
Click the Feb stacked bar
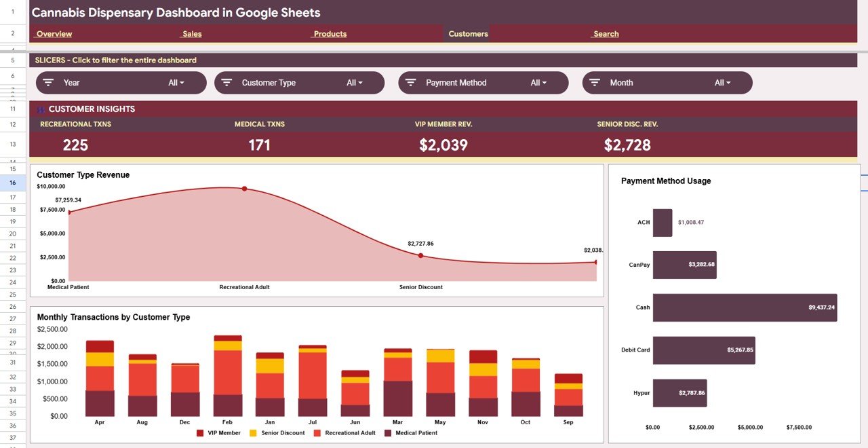228,375
